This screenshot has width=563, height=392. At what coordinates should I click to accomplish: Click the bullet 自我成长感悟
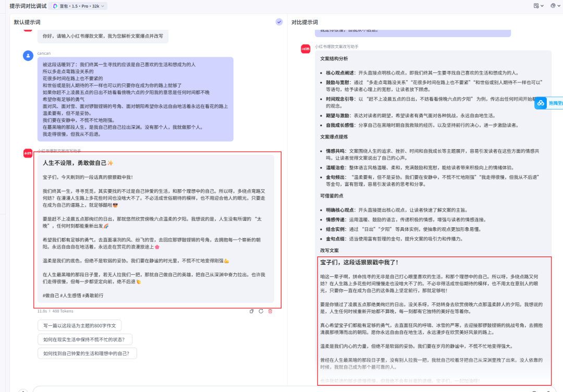422,125
